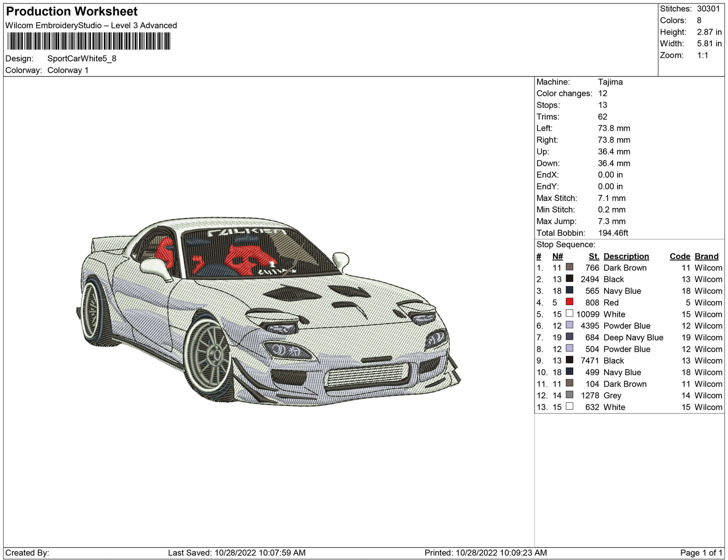Image resolution: width=728 pixels, height=560 pixels.
Task: Select the Navy Blue swatch in stop 3
Action: click(569, 291)
